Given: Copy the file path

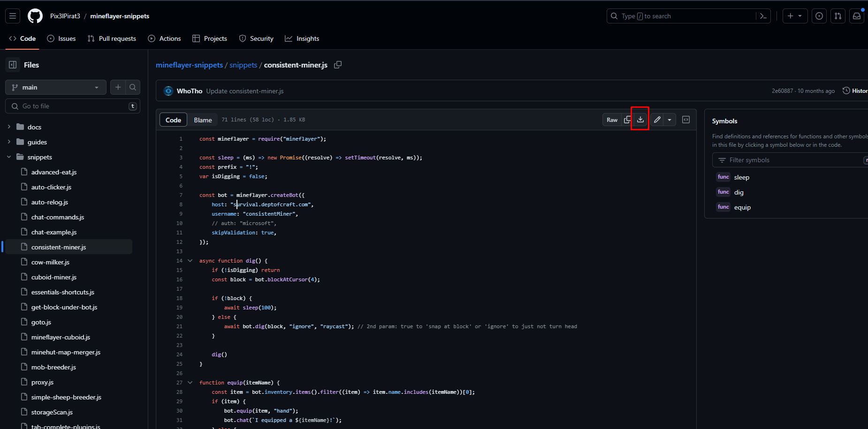Looking at the screenshot, I should (338, 65).
